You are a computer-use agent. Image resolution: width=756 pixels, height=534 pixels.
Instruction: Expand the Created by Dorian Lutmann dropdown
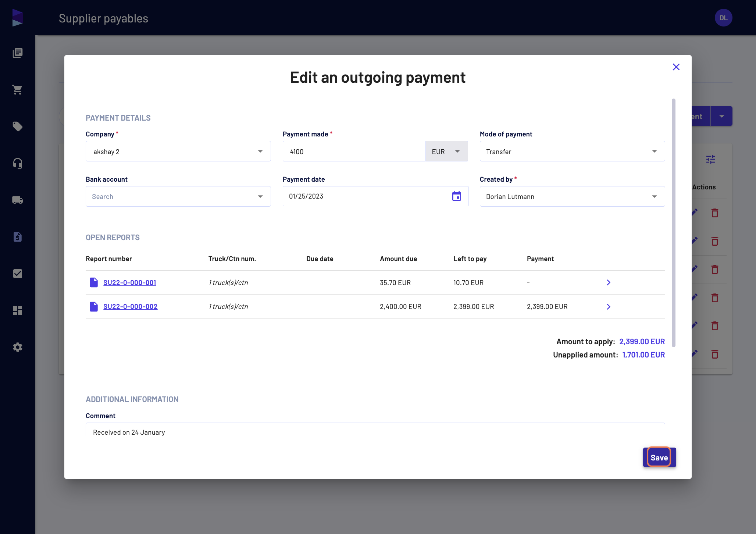tap(572, 196)
